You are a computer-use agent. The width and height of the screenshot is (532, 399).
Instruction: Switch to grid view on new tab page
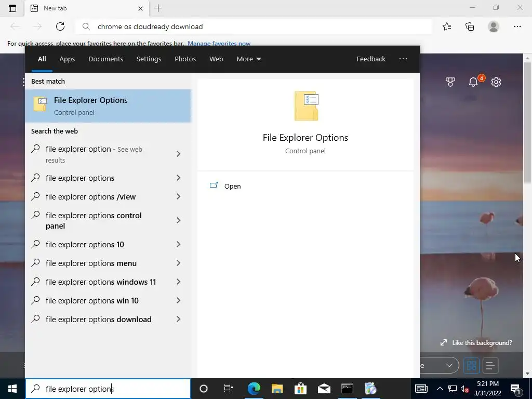[x=471, y=365]
